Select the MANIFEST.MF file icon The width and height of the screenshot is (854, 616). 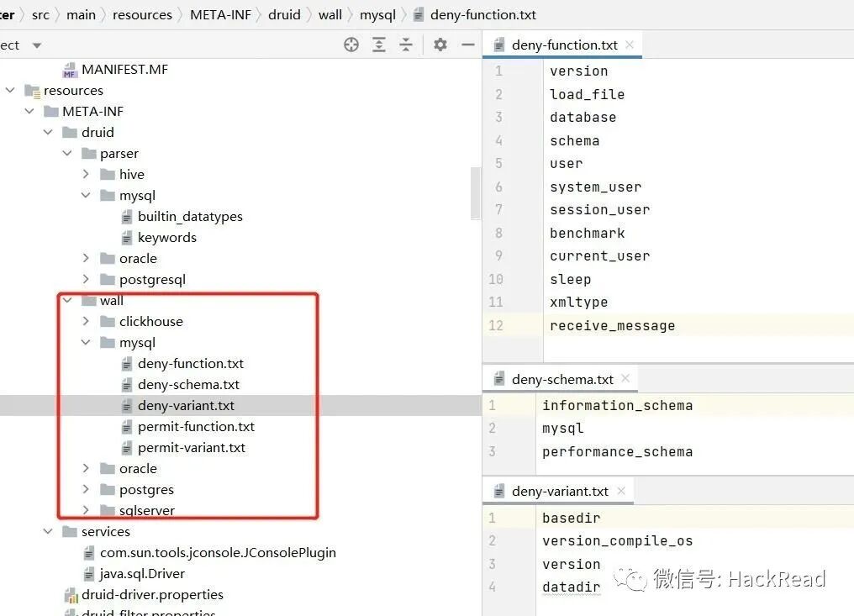pyautogui.click(x=70, y=71)
